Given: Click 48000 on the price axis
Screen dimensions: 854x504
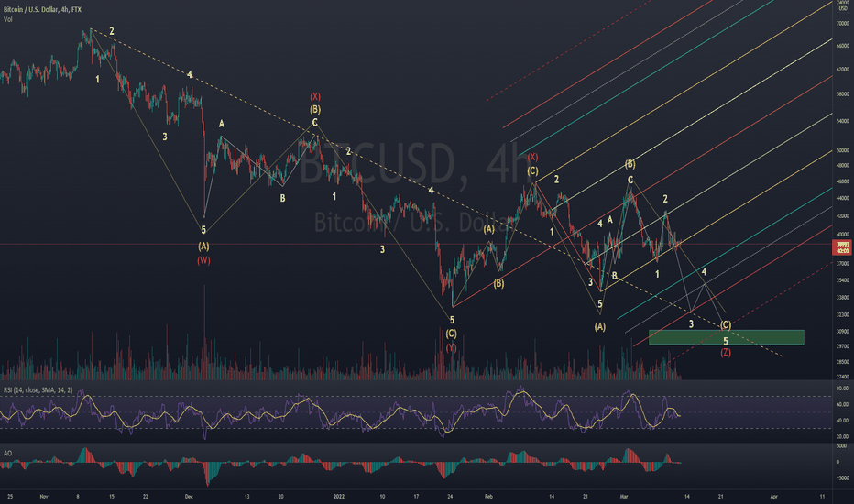Looking at the screenshot, I should pos(843,166).
